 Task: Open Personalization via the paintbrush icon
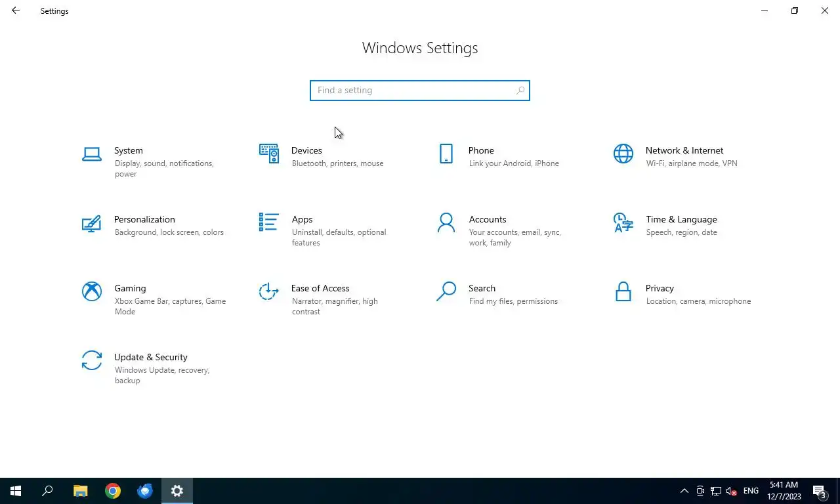click(92, 223)
